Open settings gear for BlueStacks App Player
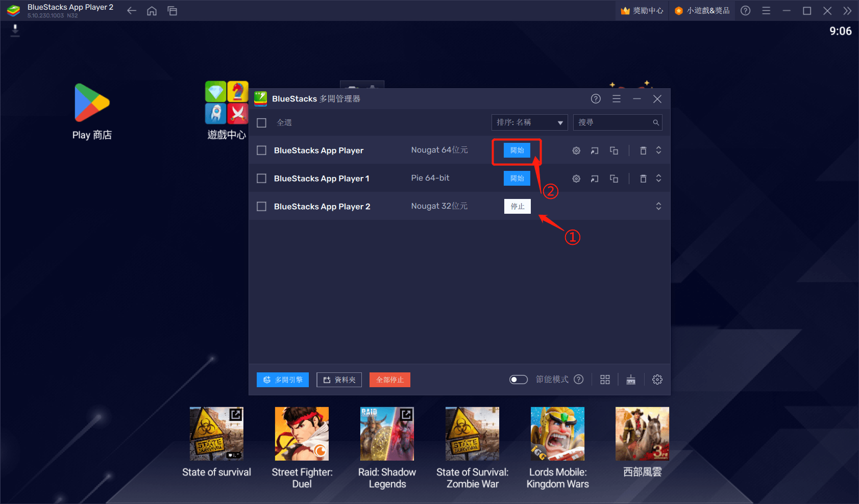 pos(576,150)
